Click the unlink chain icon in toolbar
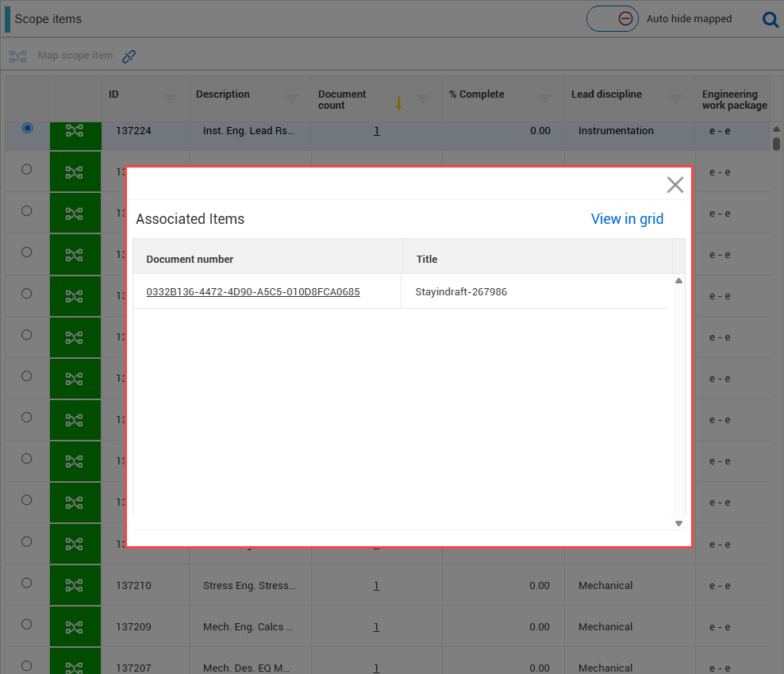The image size is (784, 674). [x=129, y=56]
